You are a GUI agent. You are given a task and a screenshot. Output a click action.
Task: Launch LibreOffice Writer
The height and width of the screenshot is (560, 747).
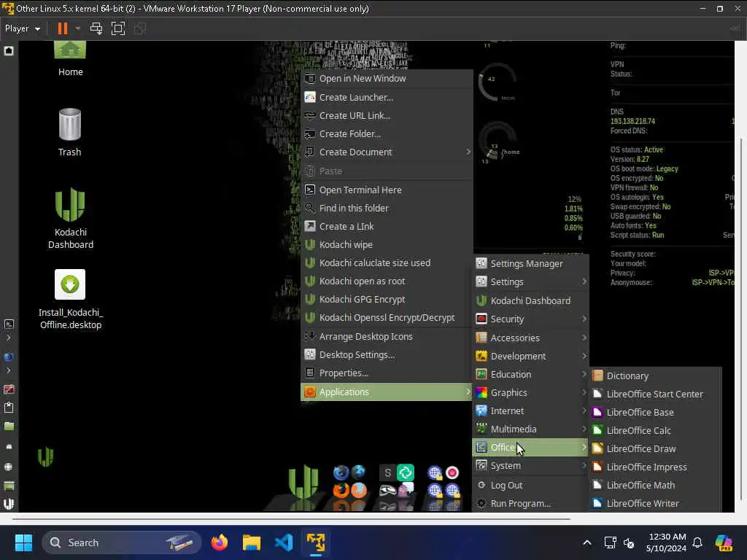pos(656,503)
